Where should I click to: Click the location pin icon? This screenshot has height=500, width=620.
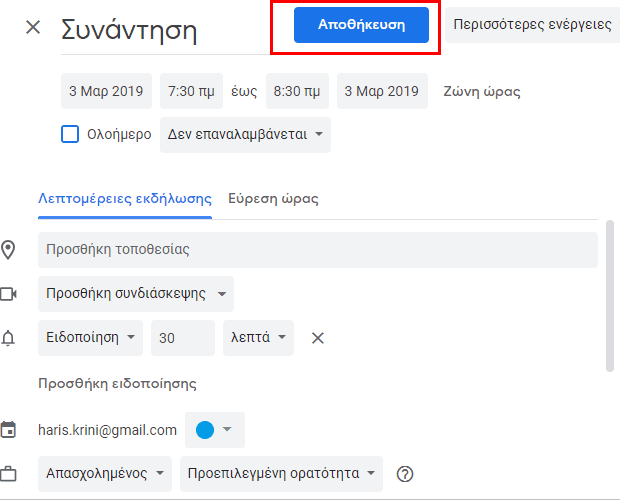pyautogui.click(x=8, y=250)
